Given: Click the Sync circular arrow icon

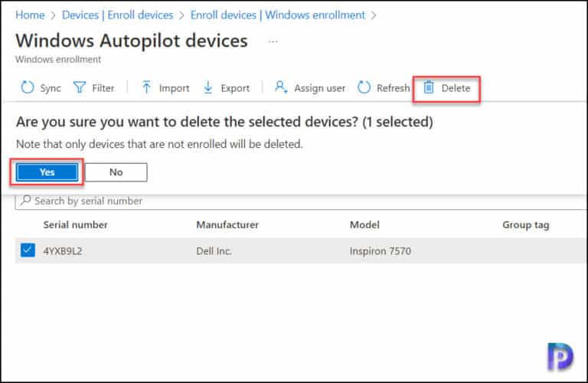Looking at the screenshot, I should [x=28, y=87].
